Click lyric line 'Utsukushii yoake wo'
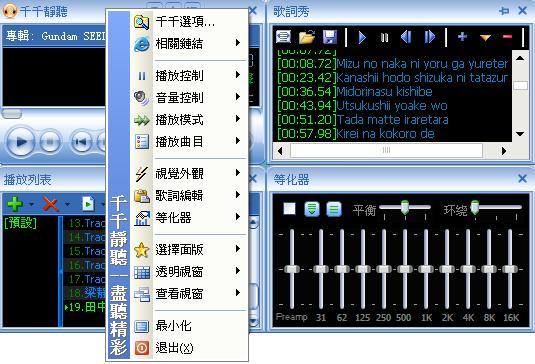This screenshot has width=535, height=364. 392,105
